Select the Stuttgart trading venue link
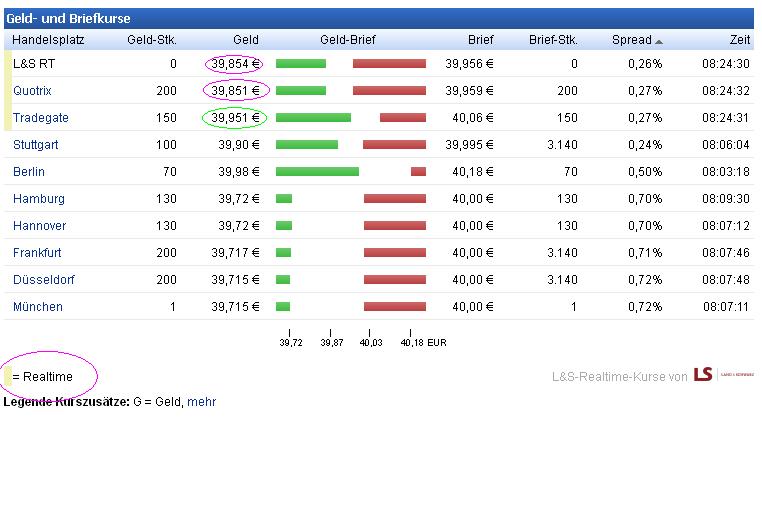Image resolution: width=762 pixels, height=512 pixels. coord(36,145)
